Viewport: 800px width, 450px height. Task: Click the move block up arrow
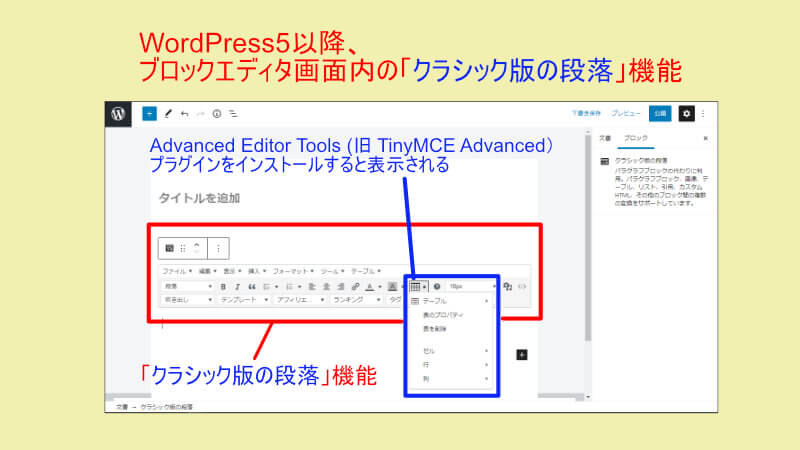(x=197, y=245)
